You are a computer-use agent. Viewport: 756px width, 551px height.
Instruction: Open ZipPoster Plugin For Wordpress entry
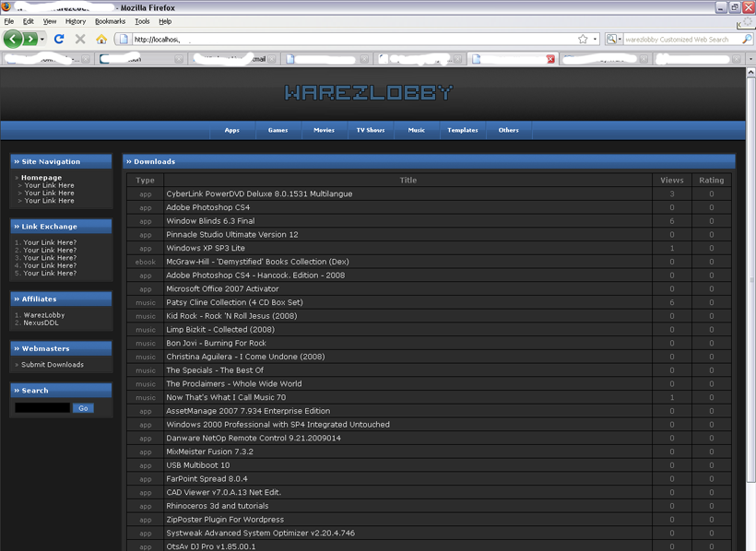point(225,519)
